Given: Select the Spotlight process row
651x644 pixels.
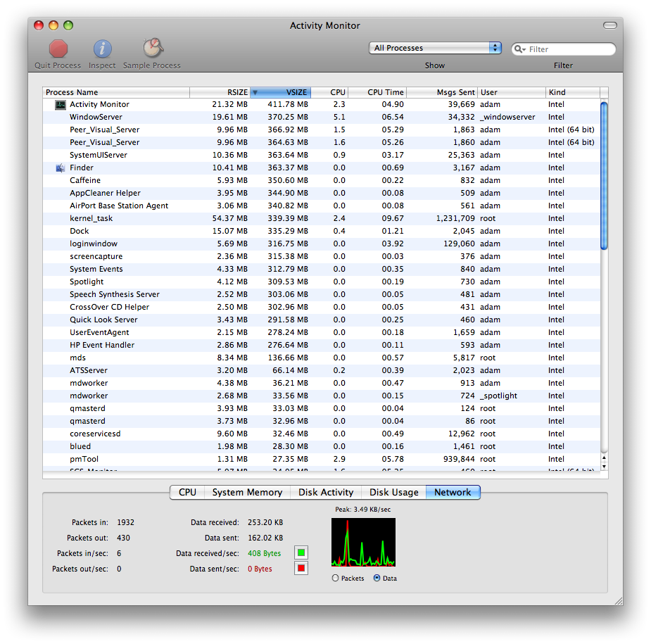Looking at the screenshot, I should point(322,282).
